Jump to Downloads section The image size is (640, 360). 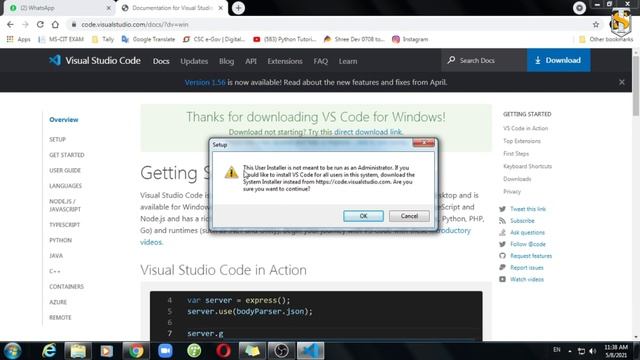tap(517, 179)
